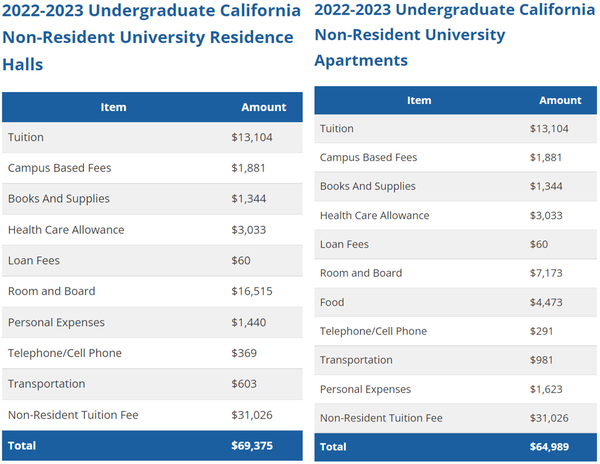Select the $369 Telephone/Cell Phone amount

pos(244,353)
